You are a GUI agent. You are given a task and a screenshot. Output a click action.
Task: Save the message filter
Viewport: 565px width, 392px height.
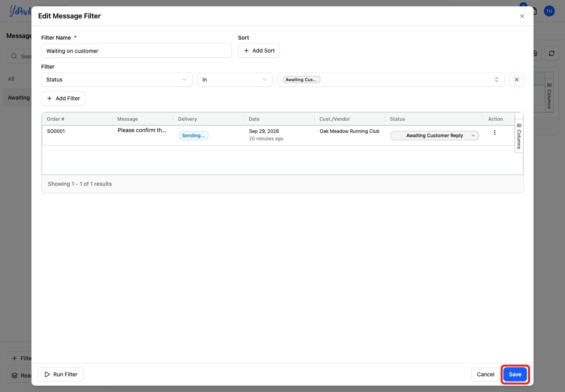pos(515,374)
